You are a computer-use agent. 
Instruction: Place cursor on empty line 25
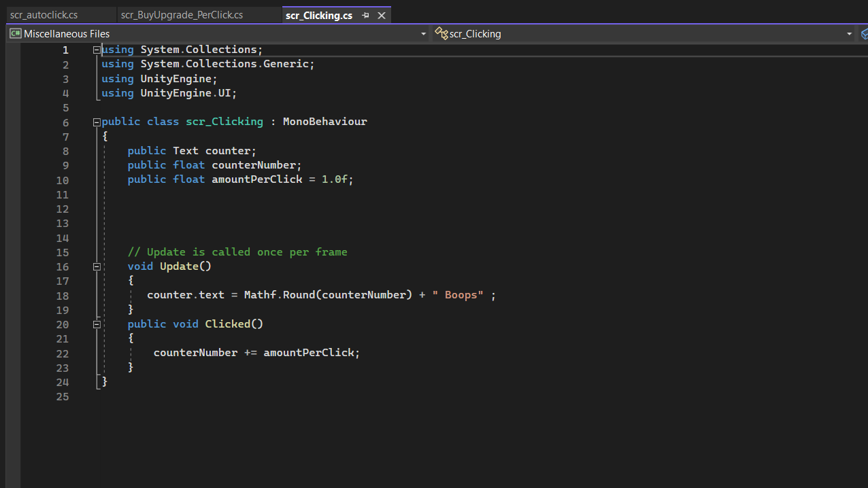click(272, 396)
